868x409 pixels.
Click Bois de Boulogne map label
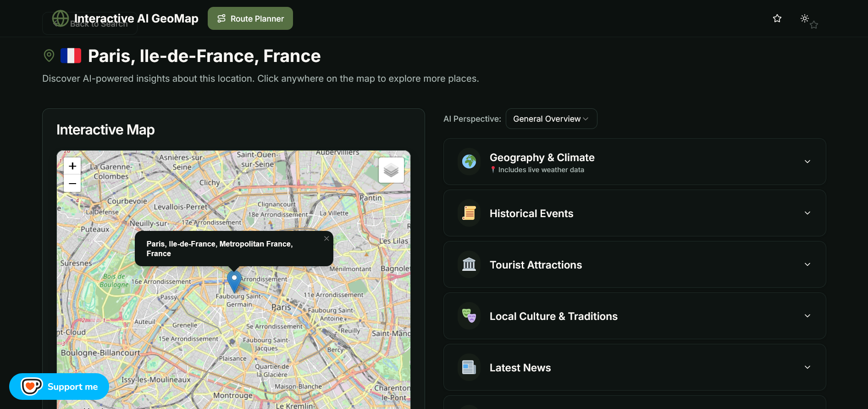[114, 280]
